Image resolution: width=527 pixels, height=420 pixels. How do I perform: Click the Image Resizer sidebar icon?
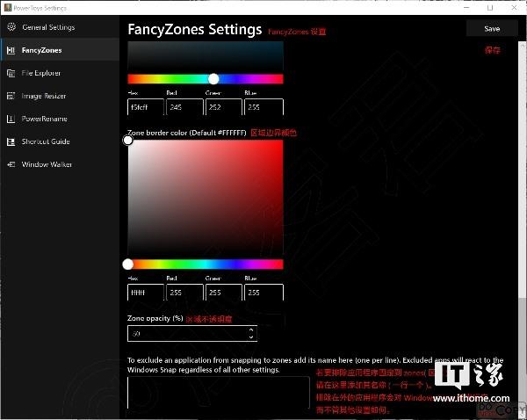[x=11, y=96]
